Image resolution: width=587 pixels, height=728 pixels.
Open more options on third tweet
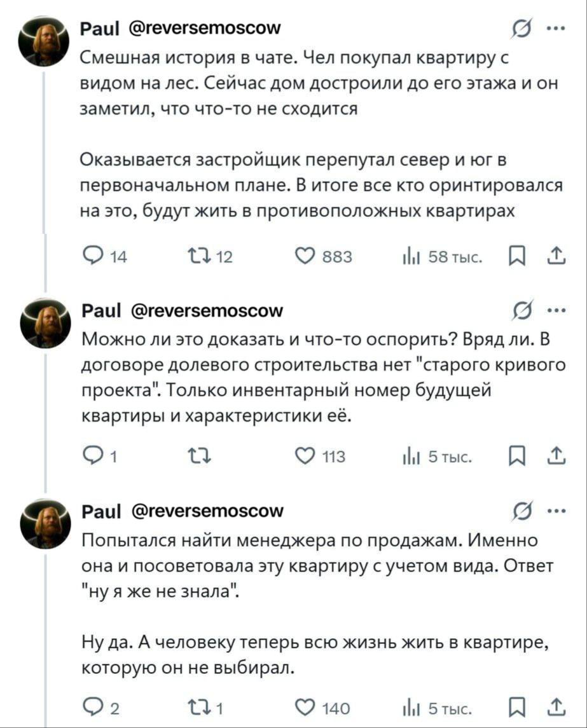tap(553, 511)
